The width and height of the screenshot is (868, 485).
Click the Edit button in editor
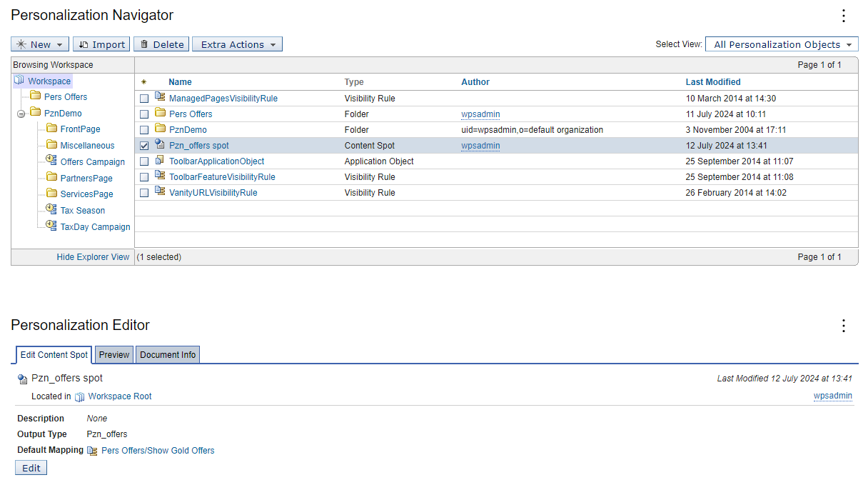point(31,468)
